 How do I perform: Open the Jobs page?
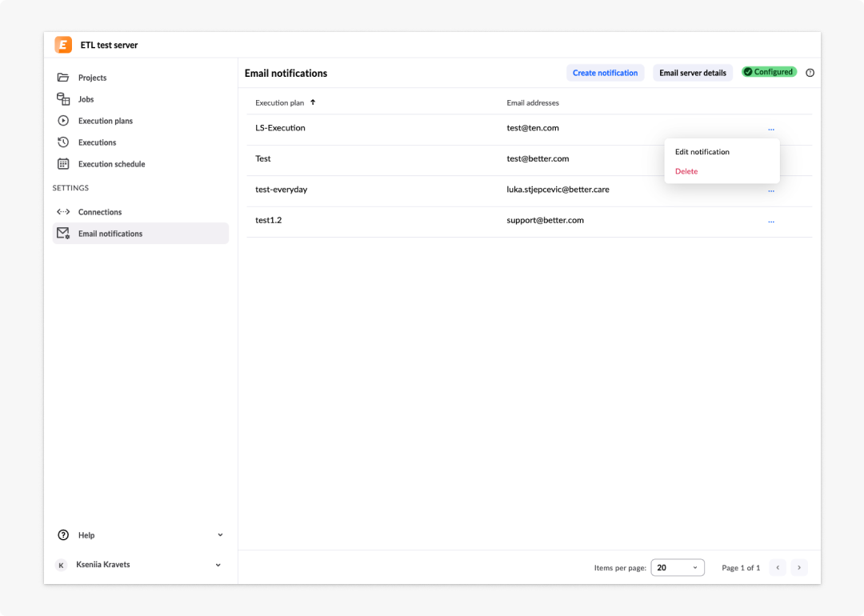point(86,99)
